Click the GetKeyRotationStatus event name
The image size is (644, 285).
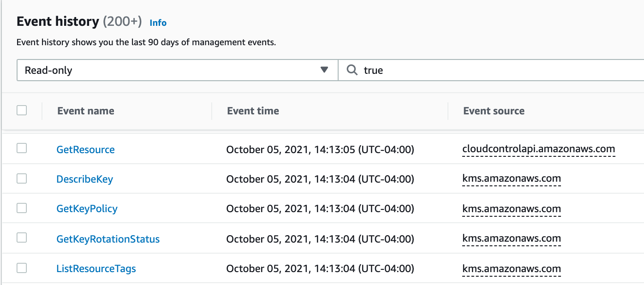[x=108, y=239]
